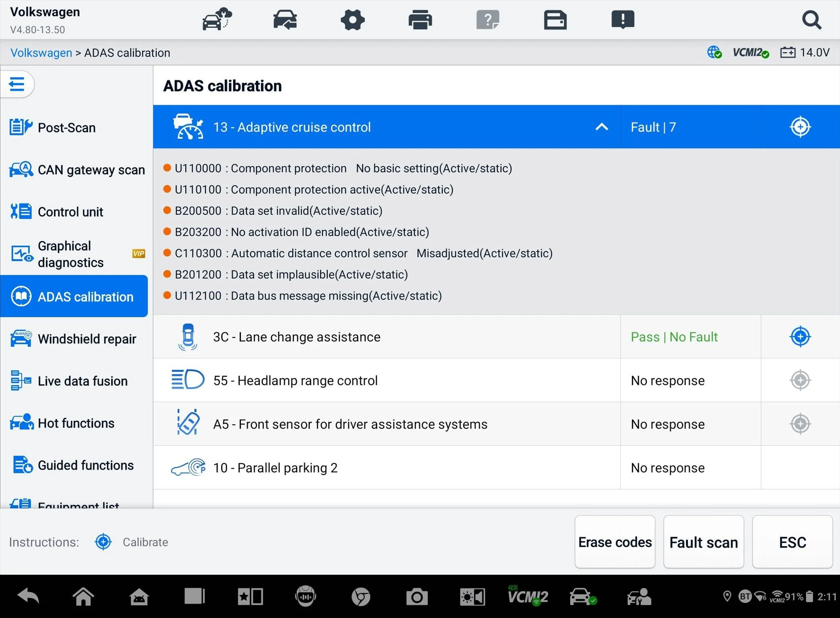
Task: Open the Android-face home icon
Action: (139, 597)
